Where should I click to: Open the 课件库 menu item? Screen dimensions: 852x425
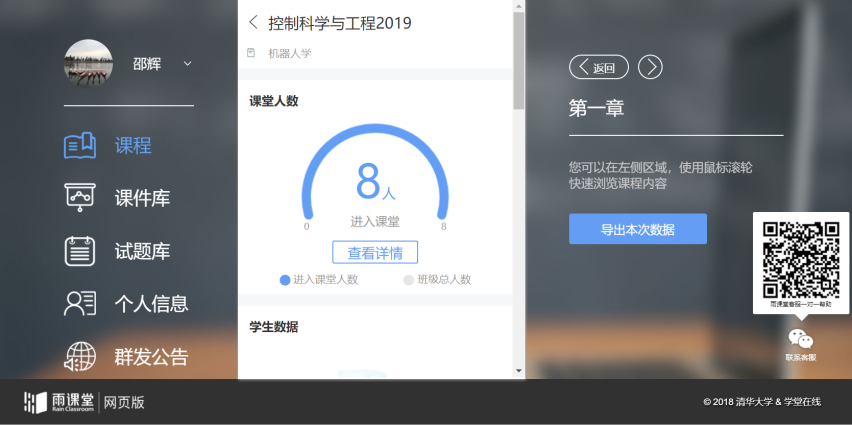142,198
